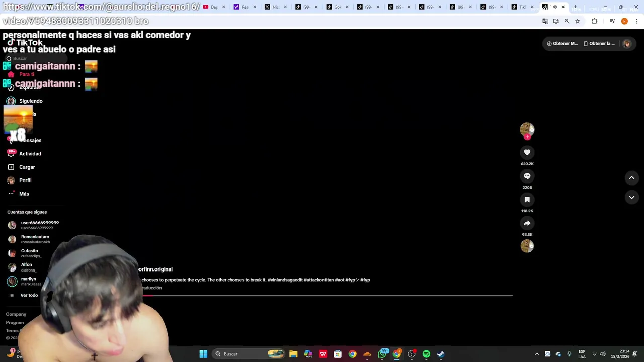This screenshot has height=362, width=644.
Task: Switch to the YouTube browser tab
Action: click(x=214, y=7)
